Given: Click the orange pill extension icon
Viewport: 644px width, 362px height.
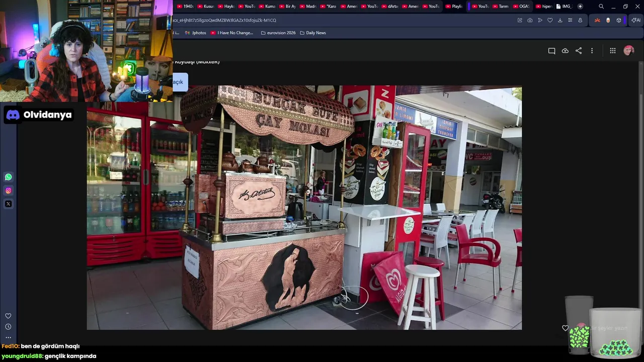Looking at the screenshot, I should [x=608, y=20].
